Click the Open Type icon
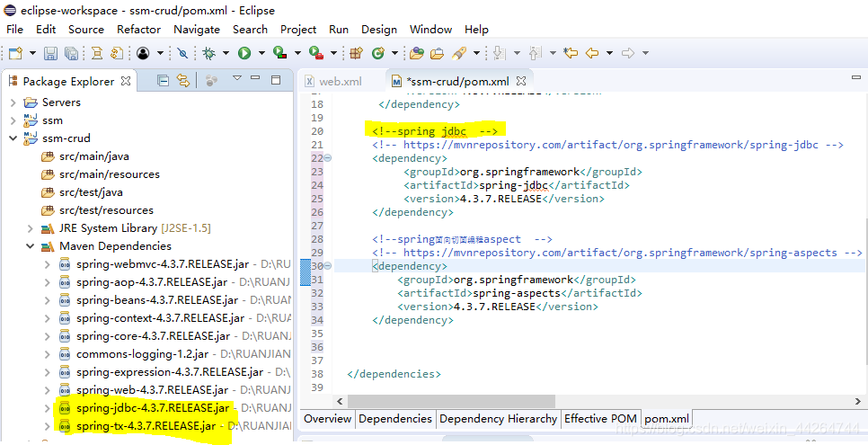Viewport: 868px width, 445px height. coord(417,53)
